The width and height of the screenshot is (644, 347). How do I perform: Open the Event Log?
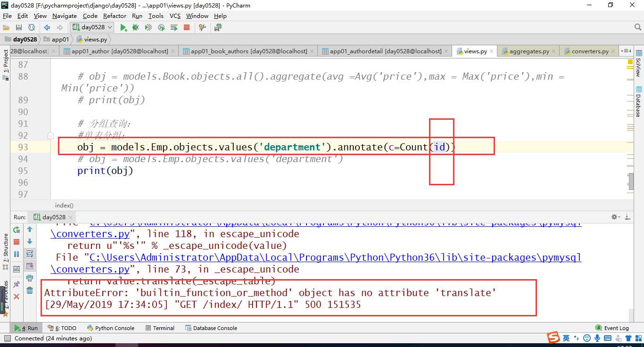(612, 328)
